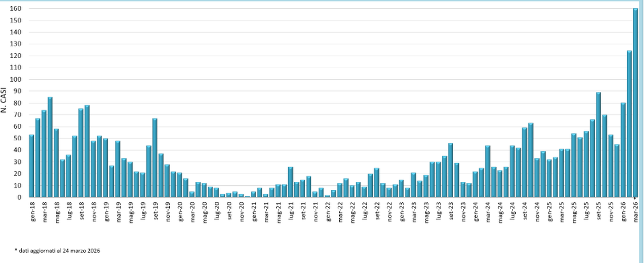Select the lug-21 bar in the chart
The width and height of the screenshot is (644, 263).
(290, 182)
